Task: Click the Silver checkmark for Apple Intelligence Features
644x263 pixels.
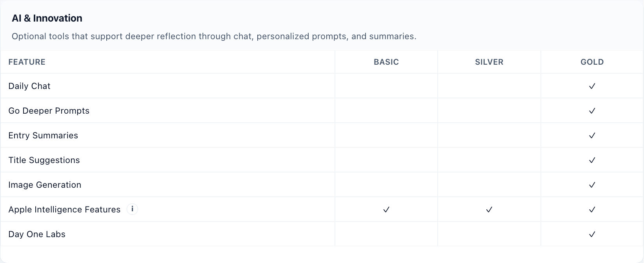Action: coord(489,210)
